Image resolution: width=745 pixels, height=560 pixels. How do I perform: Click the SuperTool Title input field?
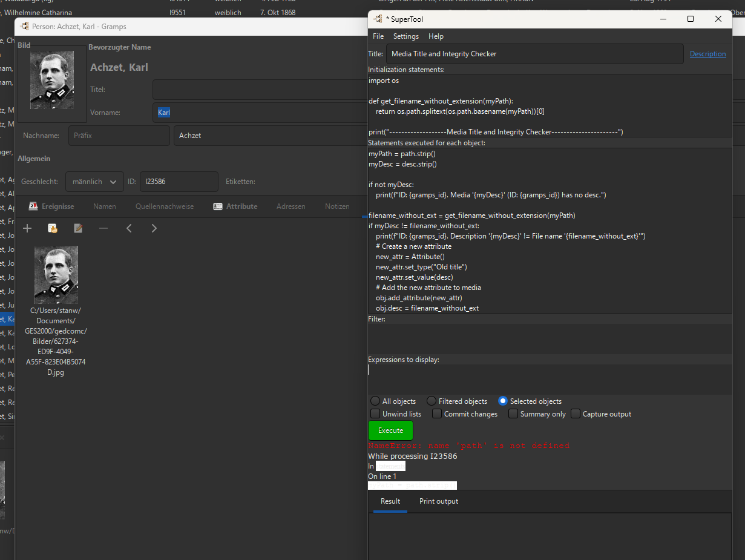(534, 54)
